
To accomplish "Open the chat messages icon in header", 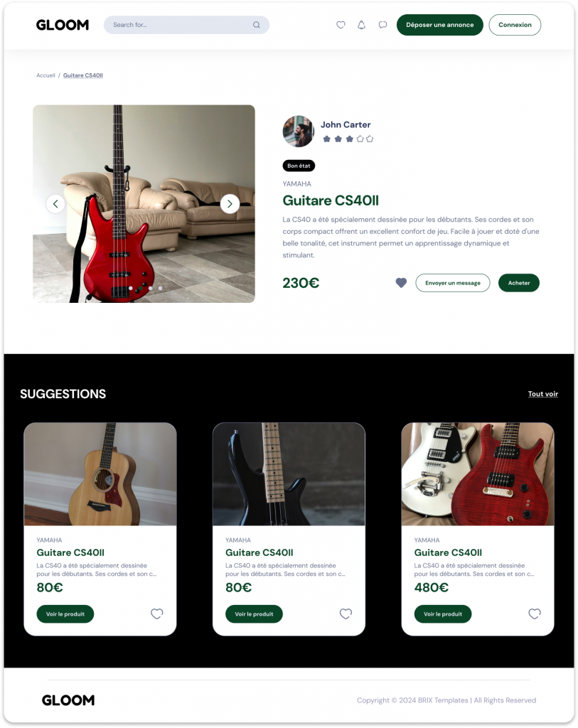I will coord(382,25).
